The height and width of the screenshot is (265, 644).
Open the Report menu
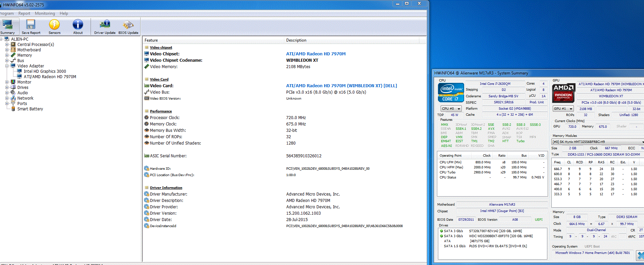click(24, 13)
